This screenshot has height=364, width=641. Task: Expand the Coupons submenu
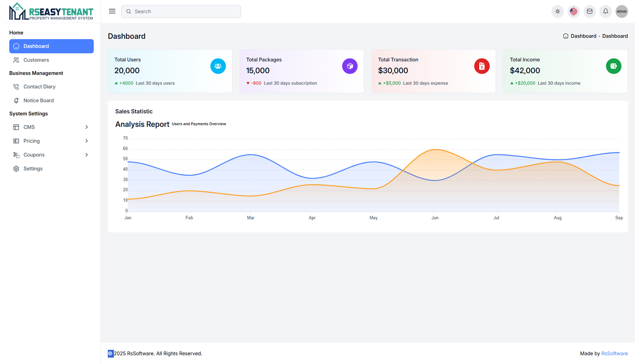51,155
